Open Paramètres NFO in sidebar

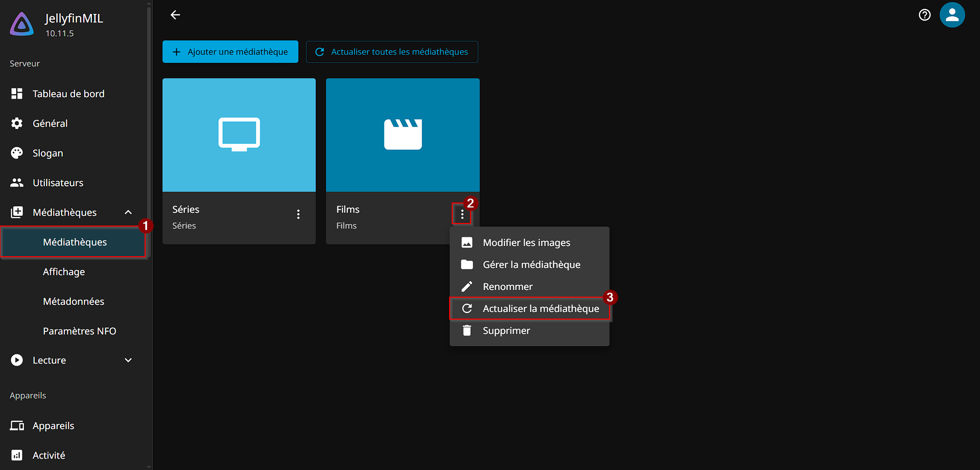point(80,331)
